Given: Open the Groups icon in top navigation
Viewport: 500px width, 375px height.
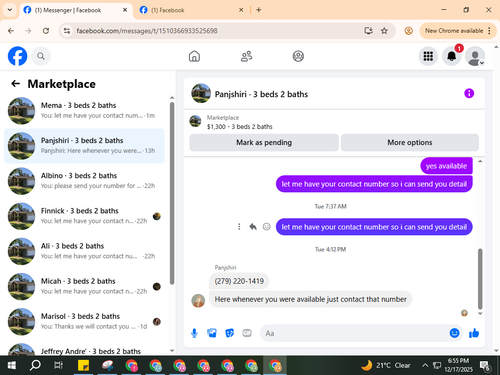Looking at the screenshot, I should tap(298, 56).
